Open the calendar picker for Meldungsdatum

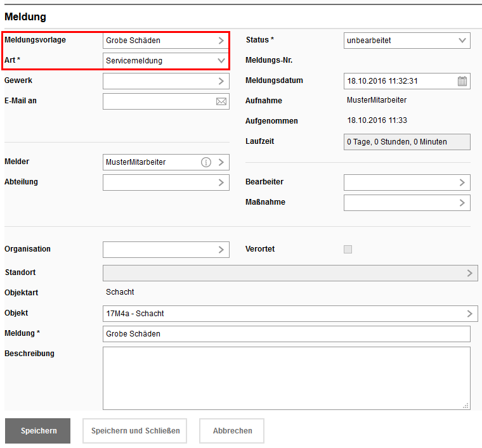point(462,81)
